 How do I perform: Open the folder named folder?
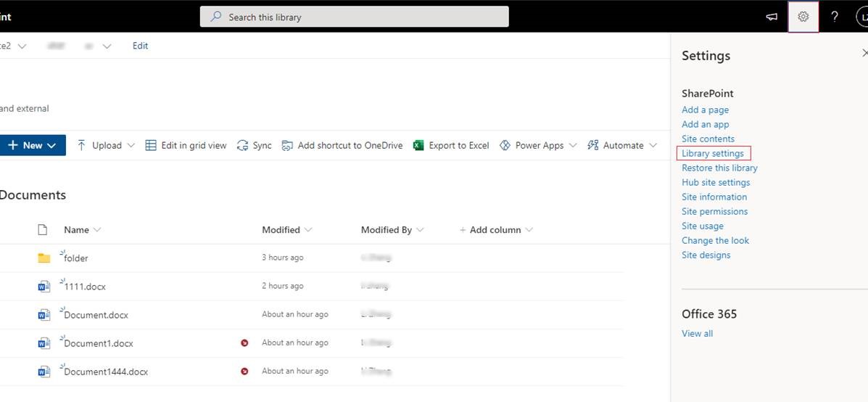coord(76,258)
